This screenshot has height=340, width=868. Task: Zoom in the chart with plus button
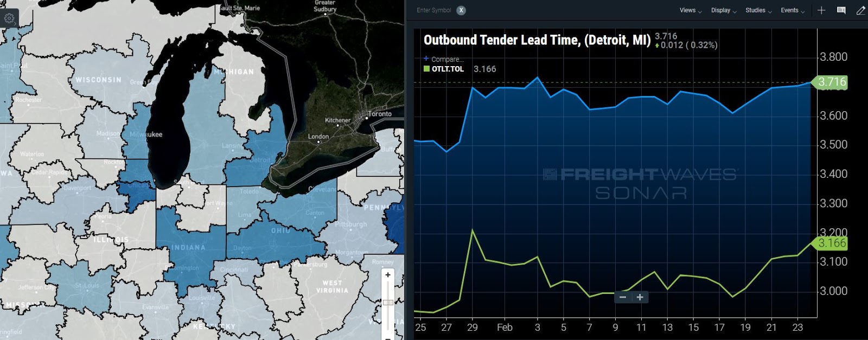pos(640,297)
